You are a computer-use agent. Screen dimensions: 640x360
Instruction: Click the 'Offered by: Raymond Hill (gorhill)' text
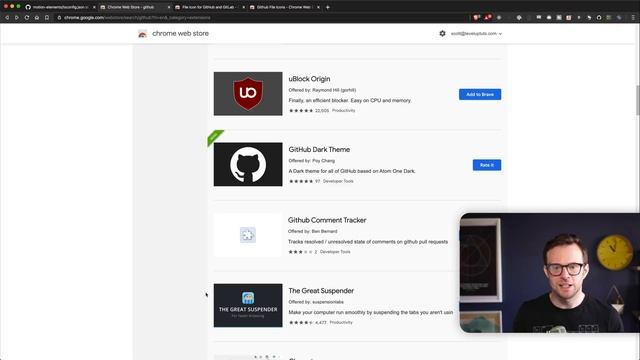[x=322, y=90]
